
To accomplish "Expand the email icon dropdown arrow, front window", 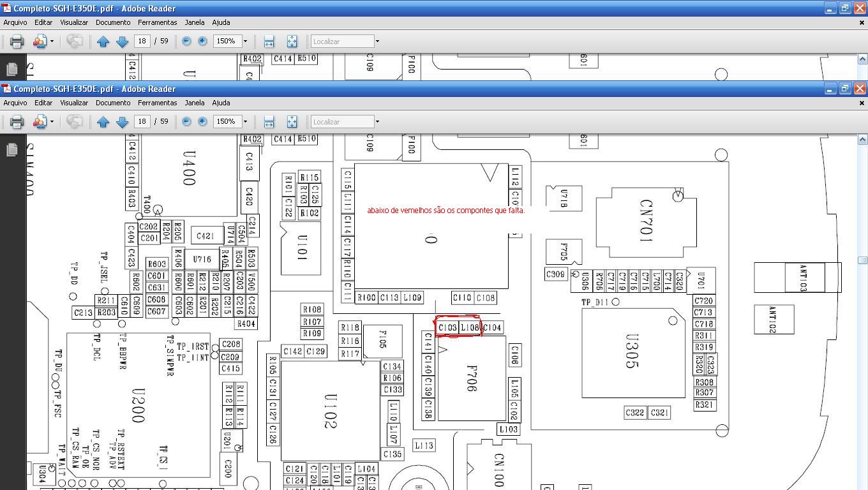I will coord(52,122).
